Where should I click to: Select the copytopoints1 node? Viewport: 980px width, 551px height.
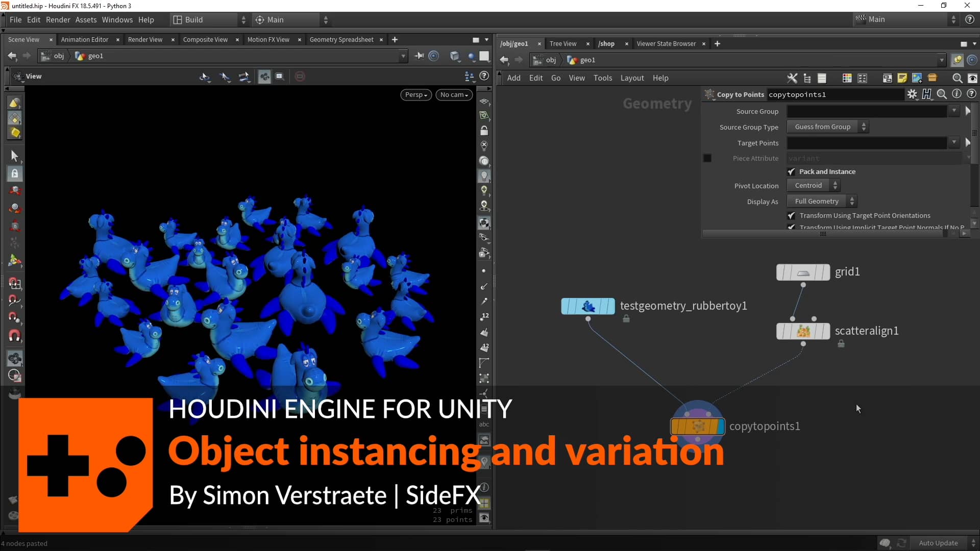point(697,426)
